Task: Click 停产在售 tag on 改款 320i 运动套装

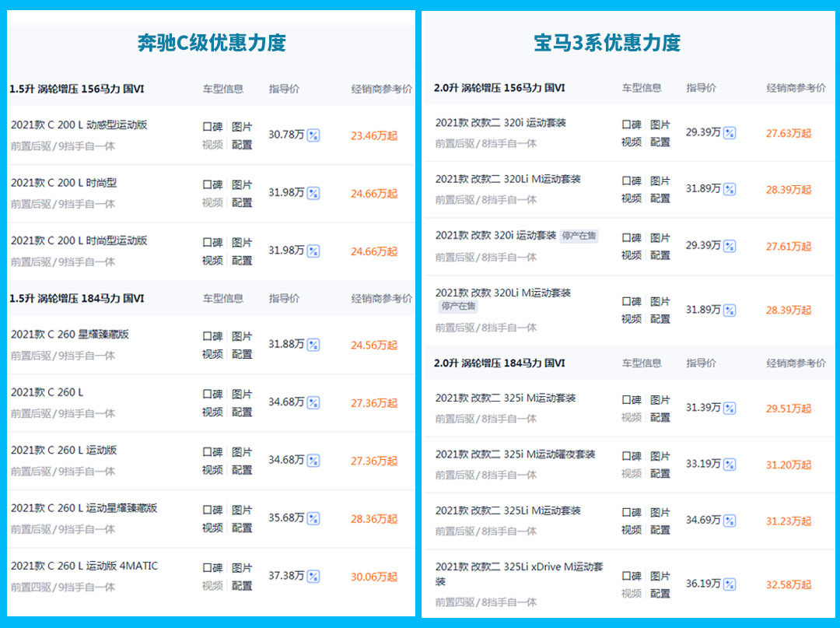Action: click(579, 236)
